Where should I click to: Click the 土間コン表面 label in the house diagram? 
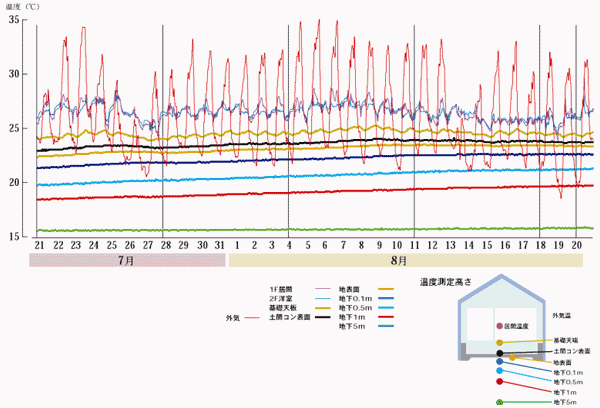[572, 351]
